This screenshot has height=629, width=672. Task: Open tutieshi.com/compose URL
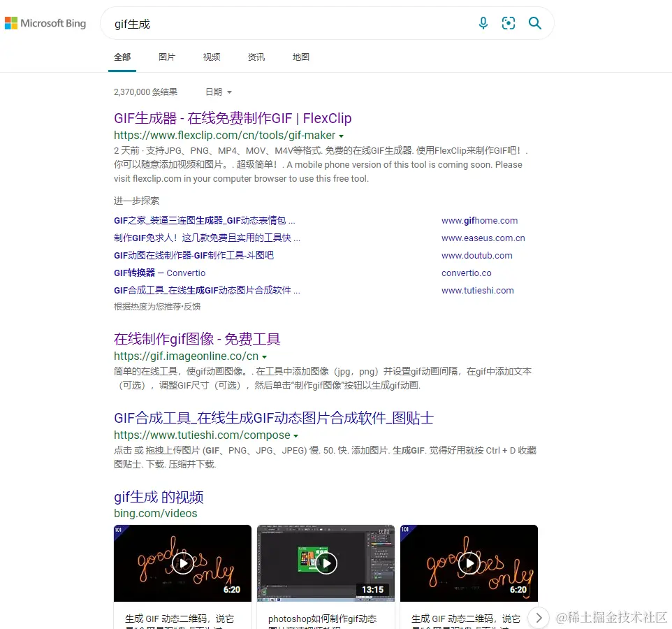pyautogui.click(x=202, y=435)
